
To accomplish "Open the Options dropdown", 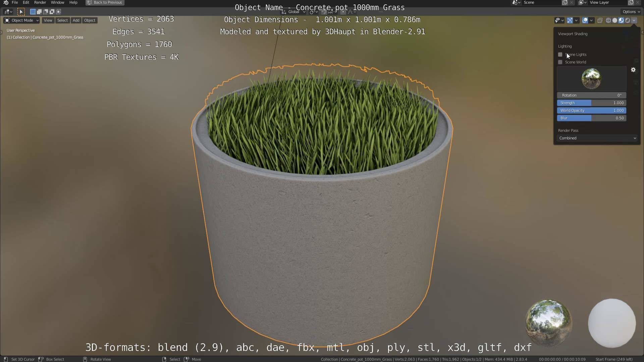I will tap(631, 12).
